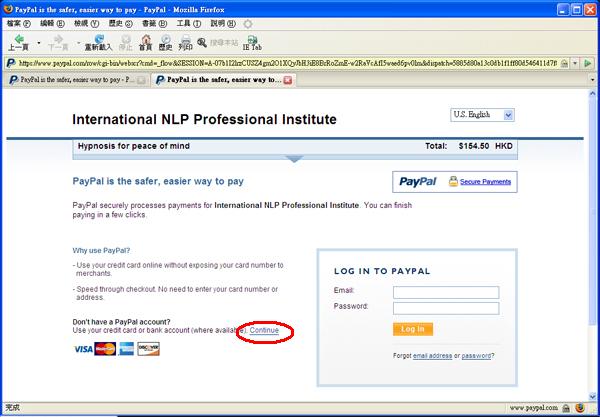
Task: Click the MasterCard logo
Action: [105, 349]
